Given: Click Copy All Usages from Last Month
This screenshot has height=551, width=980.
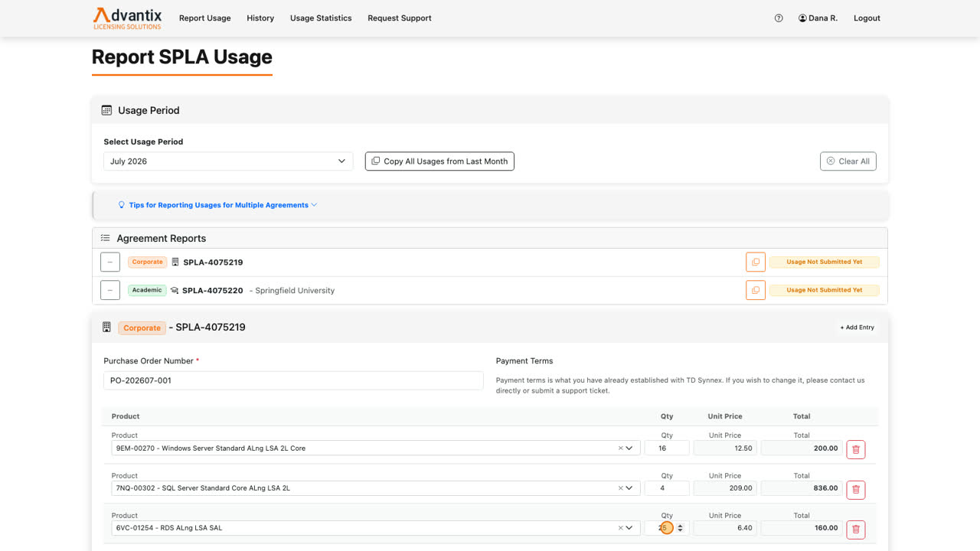Looking at the screenshot, I should tap(439, 161).
